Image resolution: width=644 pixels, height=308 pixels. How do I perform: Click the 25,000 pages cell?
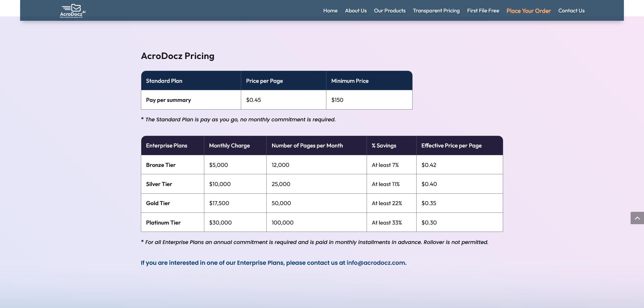pyautogui.click(x=317, y=184)
